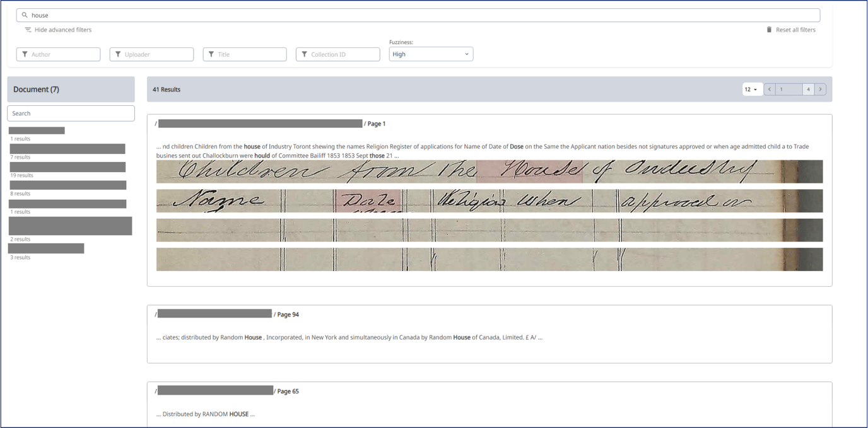Select the document with 8 results
The image size is (868, 428).
pos(67,185)
